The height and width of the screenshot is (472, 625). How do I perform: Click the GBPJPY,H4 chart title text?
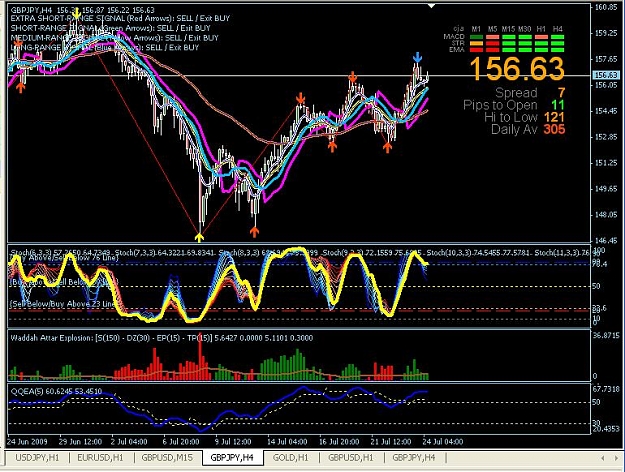coord(82,10)
